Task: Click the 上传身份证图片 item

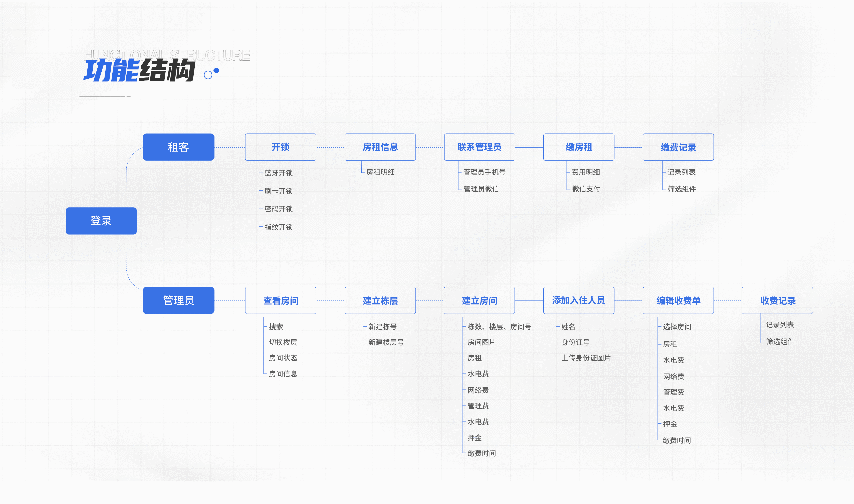Action: (586, 358)
